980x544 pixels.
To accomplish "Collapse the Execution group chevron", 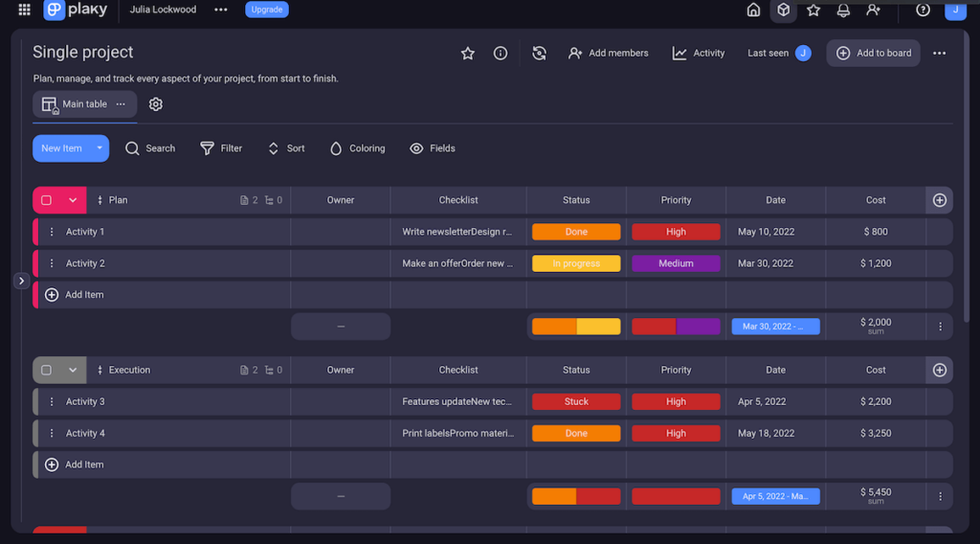I will pos(73,371).
